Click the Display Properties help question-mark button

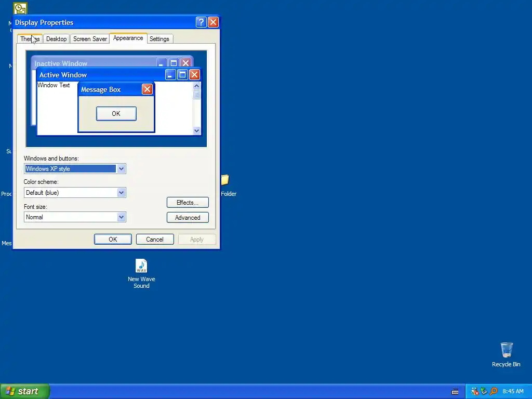pyautogui.click(x=201, y=22)
